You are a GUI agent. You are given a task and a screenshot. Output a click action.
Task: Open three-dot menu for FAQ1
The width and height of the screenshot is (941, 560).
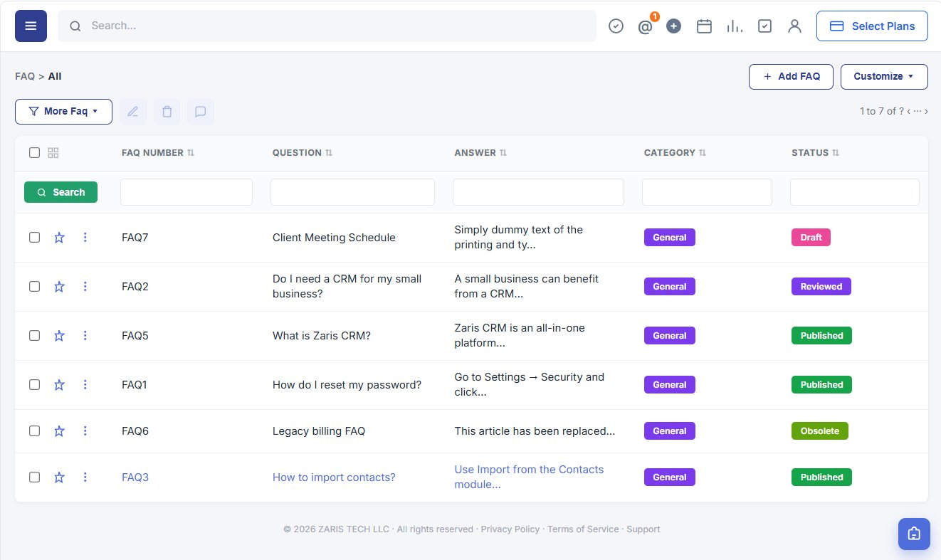[x=85, y=385]
